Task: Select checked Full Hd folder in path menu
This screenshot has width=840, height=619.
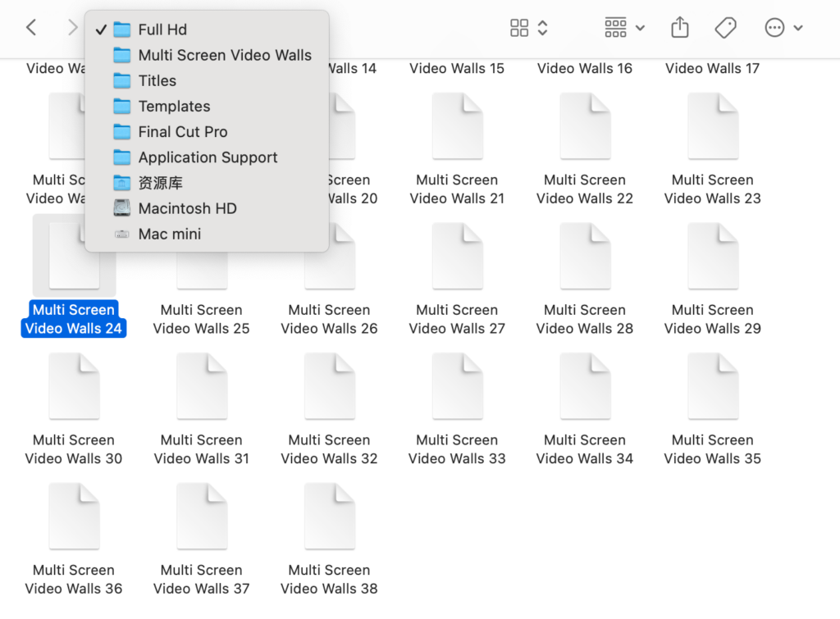Action: pyautogui.click(x=162, y=30)
